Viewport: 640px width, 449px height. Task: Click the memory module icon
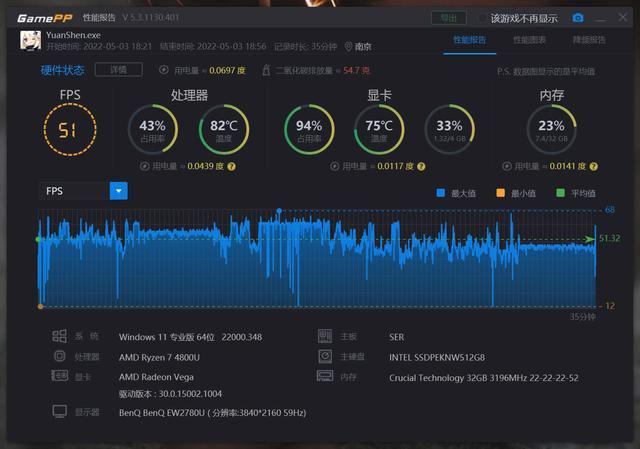(325, 376)
